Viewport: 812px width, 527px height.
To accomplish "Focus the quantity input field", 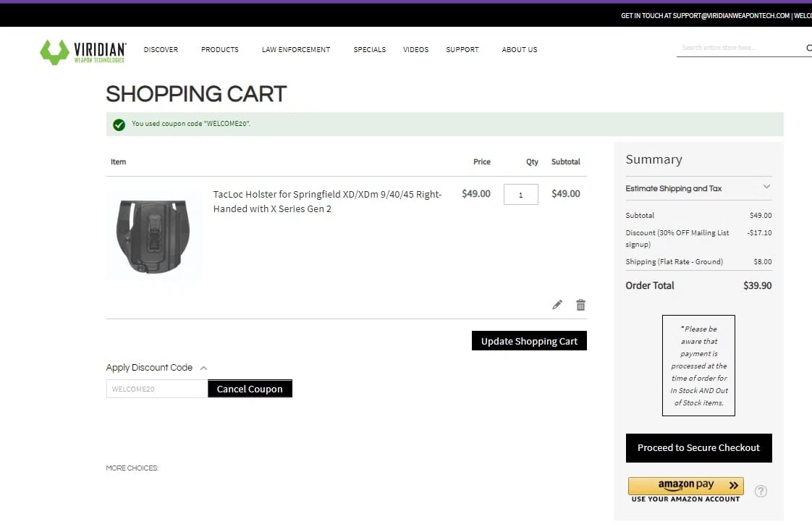I will coord(520,194).
